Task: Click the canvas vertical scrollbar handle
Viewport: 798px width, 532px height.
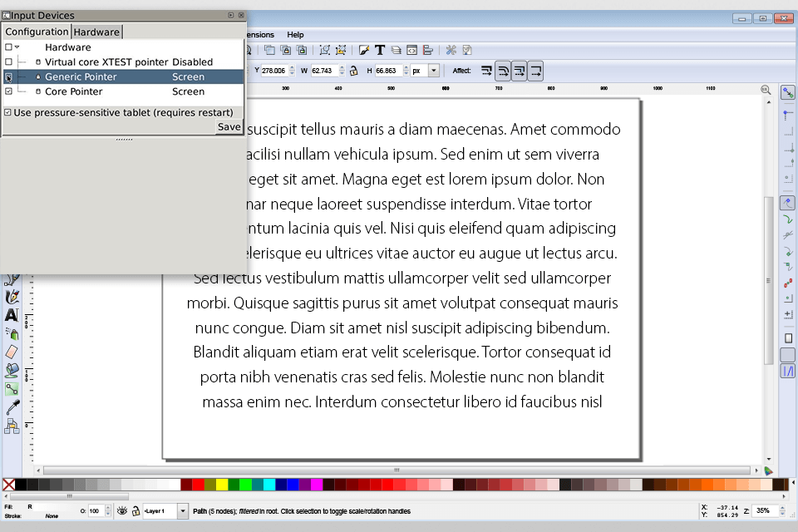Action: 768,280
